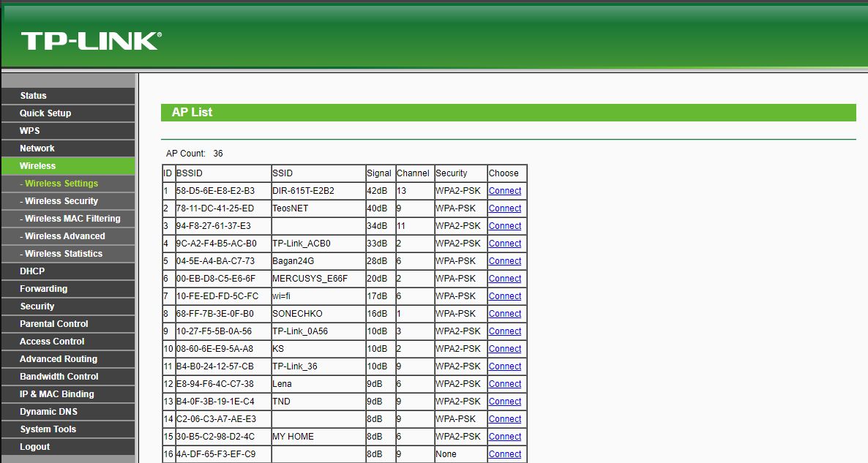The image size is (868, 463).
Task: Open Wireless Advanced submenu
Action: tap(67, 236)
